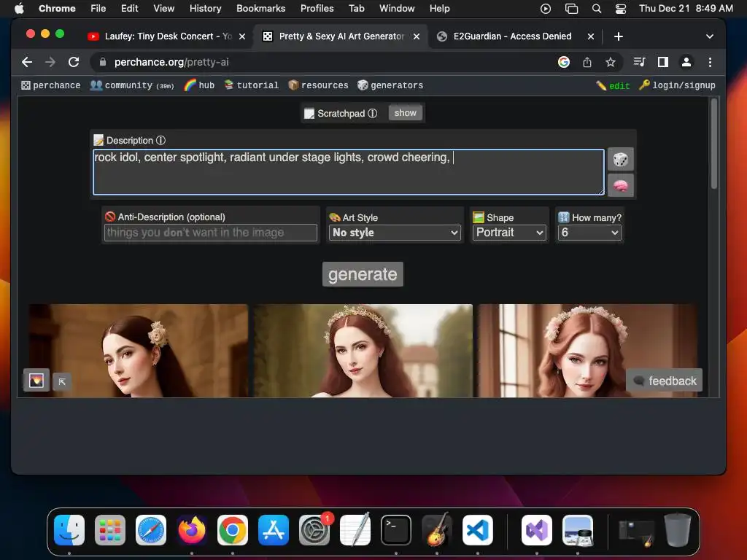Click the address bar URL
747x560 pixels.
[171, 62]
